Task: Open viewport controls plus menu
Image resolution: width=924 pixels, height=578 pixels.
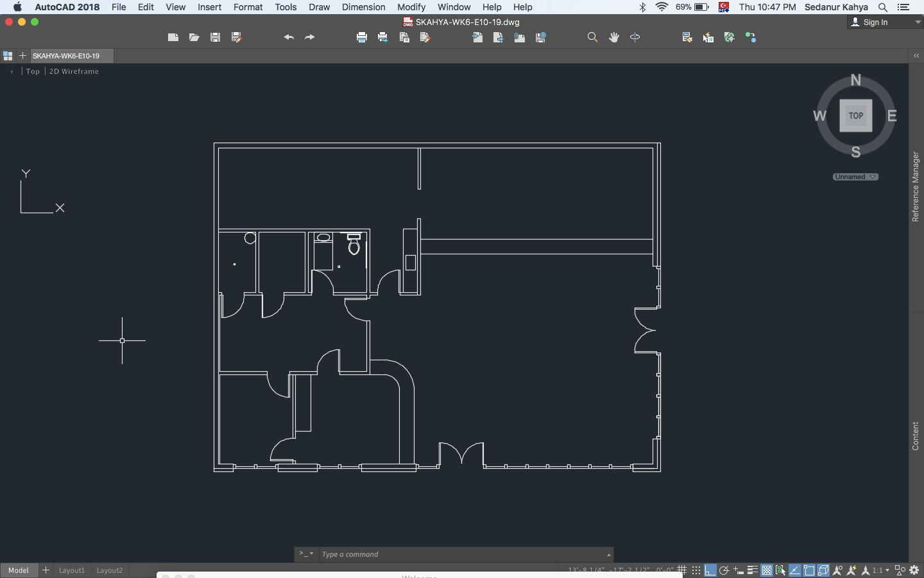Action: [x=12, y=71]
